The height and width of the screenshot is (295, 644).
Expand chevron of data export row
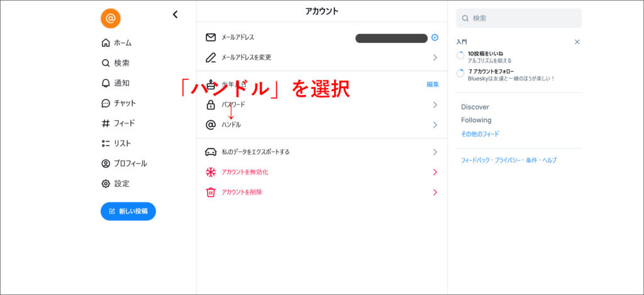tap(435, 152)
